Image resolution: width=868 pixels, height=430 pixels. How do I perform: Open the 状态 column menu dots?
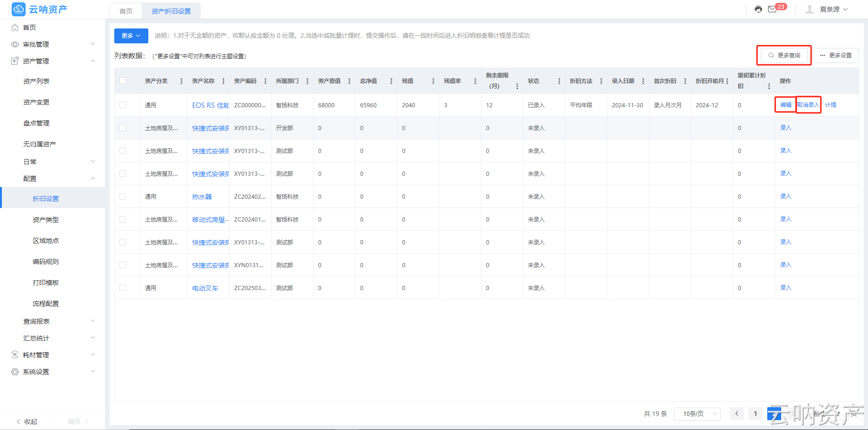tap(559, 81)
